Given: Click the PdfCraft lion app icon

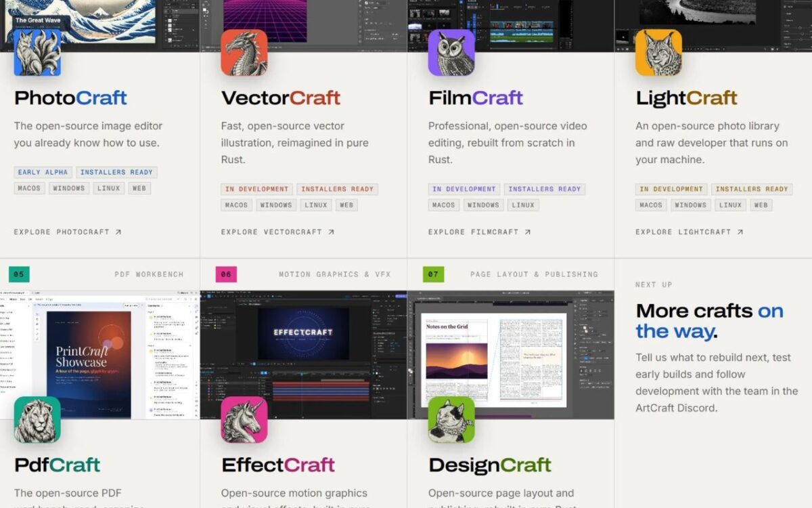Looking at the screenshot, I should [37, 420].
